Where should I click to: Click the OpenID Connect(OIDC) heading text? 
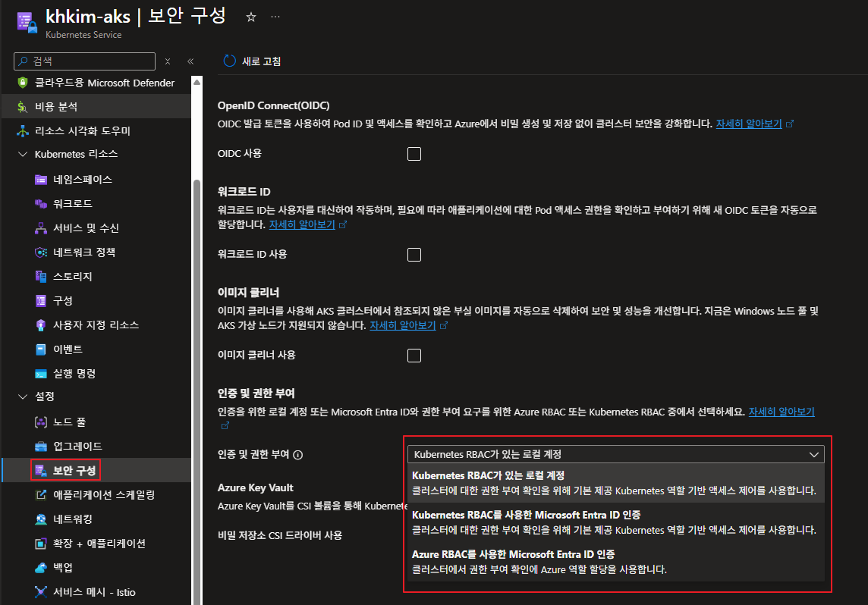tap(273, 105)
